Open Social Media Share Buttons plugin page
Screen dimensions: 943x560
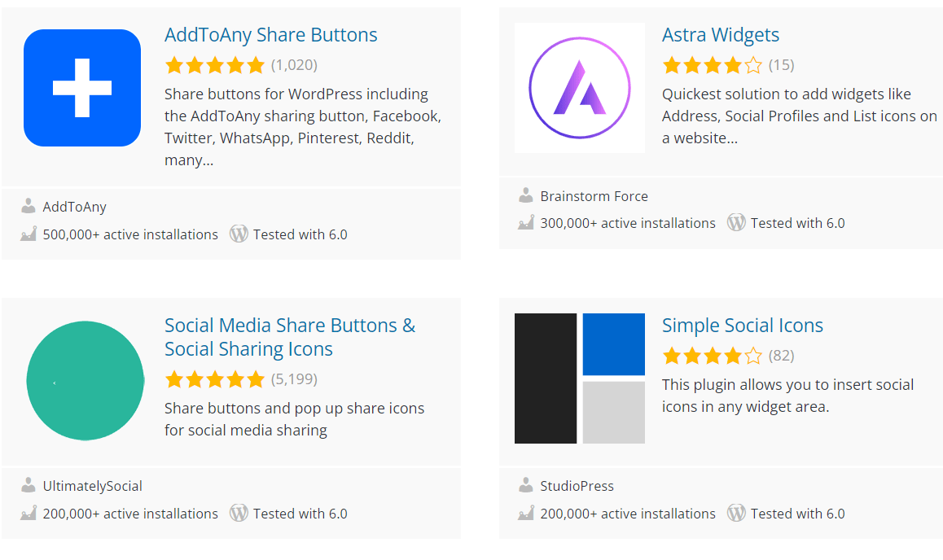point(290,335)
